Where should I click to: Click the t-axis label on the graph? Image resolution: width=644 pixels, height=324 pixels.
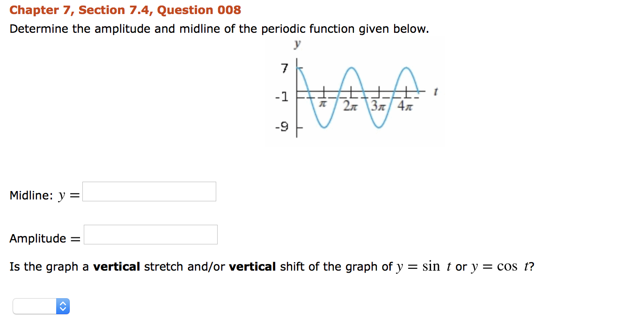435,90
